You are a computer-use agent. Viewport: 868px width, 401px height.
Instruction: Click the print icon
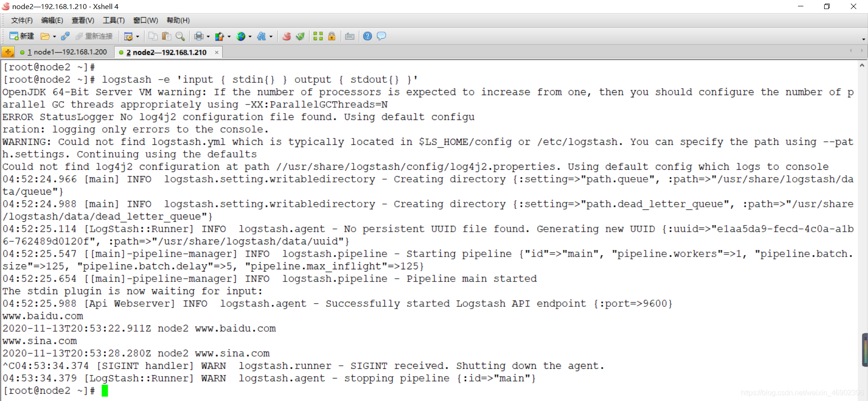[x=199, y=36]
